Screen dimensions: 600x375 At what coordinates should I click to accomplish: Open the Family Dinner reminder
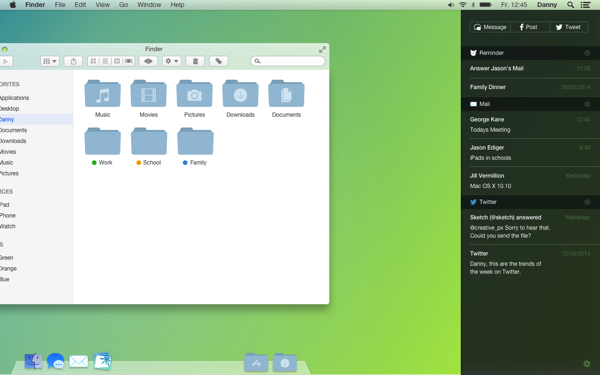tap(530, 87)
